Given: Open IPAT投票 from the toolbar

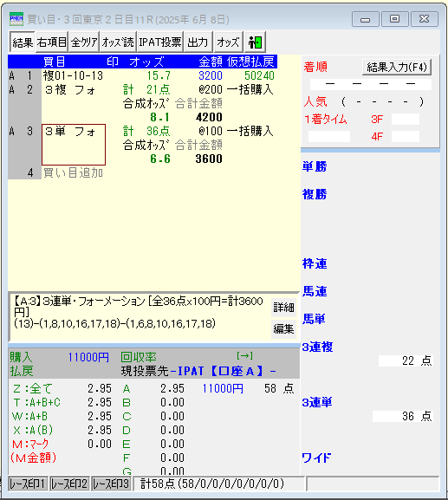Looking at the screenshot, I should click(x=160, y=42).
